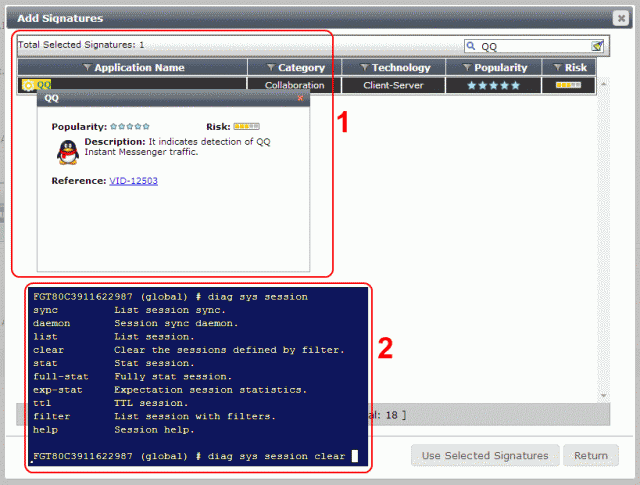Close the Add Signatures dialog
Screen dimensions: 640x485
[620, 18]
